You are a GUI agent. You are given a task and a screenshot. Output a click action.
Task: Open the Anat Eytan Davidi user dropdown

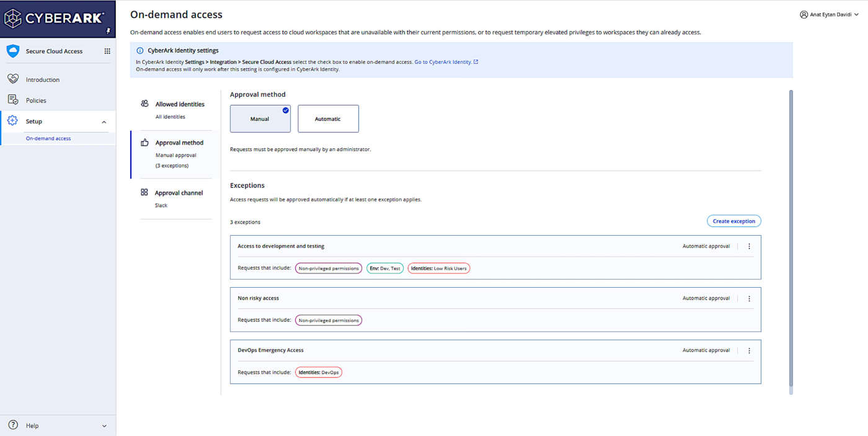pyautogui.click(x=830, y=14)
